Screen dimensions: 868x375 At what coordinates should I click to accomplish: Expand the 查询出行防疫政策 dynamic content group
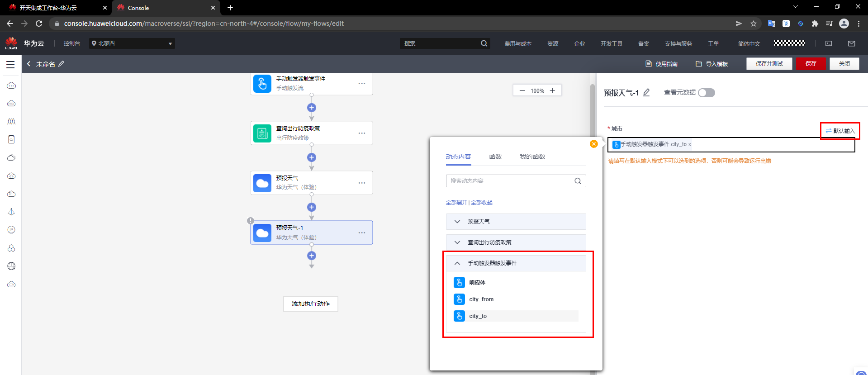[516, 242]
